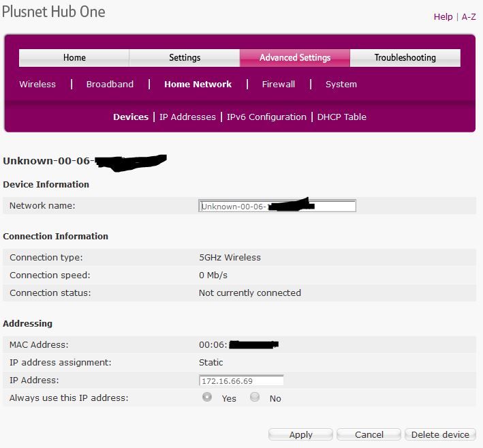Screen dimensions: 483x448
Task: Select Home Network section
Action: (x=198, y=84)
